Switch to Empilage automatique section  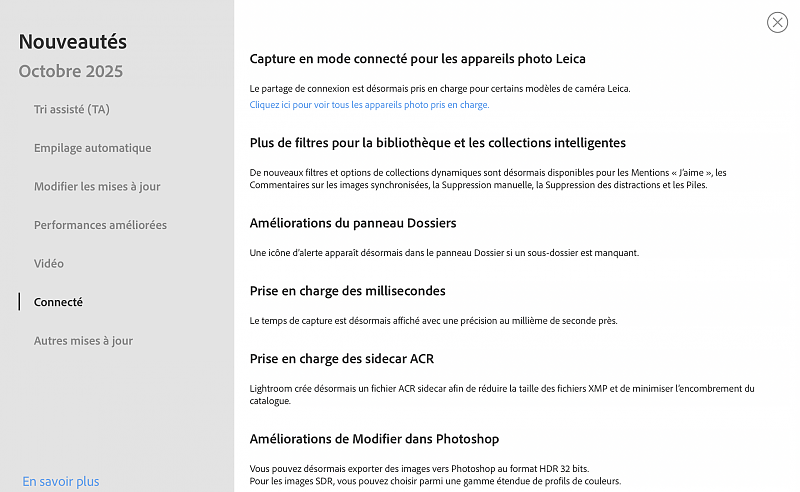pos(93,148)
